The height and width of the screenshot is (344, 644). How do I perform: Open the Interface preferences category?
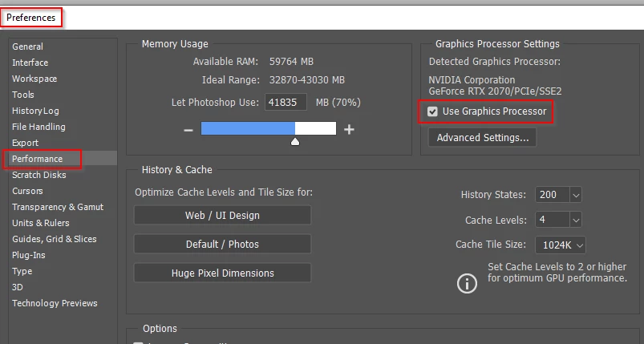pyautogui.click(x=30, y=63)
